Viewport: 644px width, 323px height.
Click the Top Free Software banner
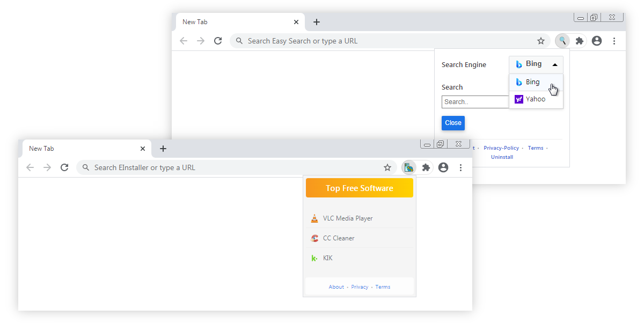359,188
